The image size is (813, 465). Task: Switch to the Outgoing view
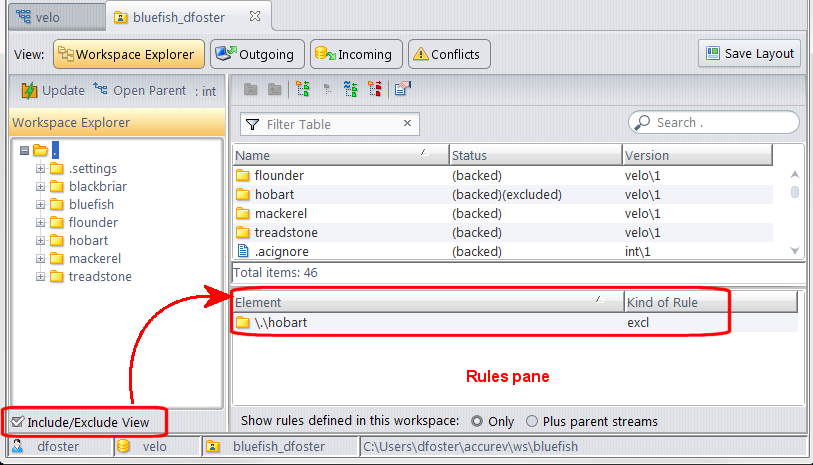[x=257, y=54]
